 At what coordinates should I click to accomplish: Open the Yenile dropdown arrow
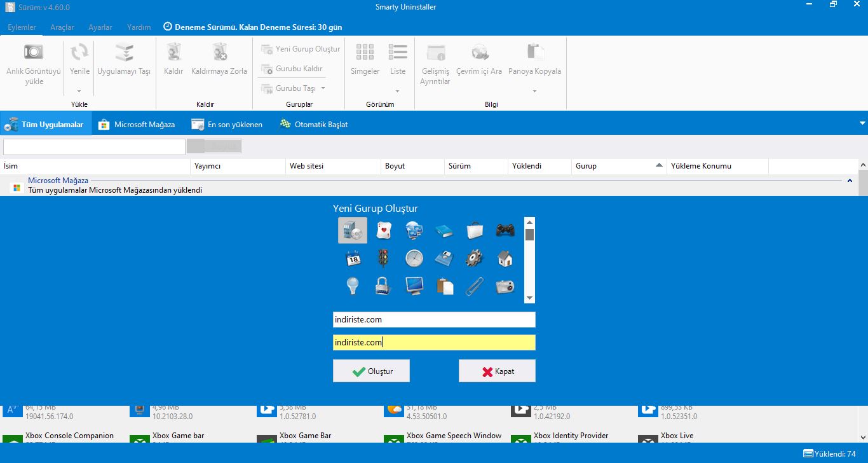point(79,91)
